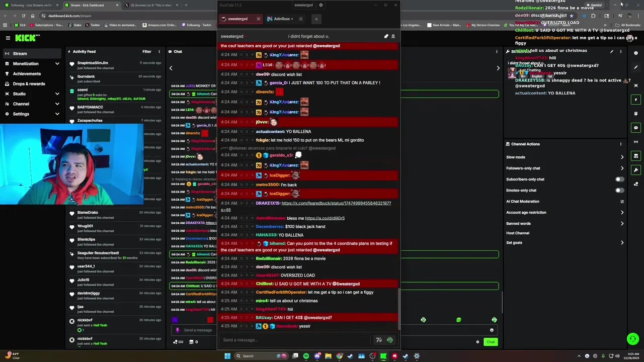Open Stream Info panel three-dot menu
Viewport: 644px width, 362px height.
[x=621, y=51]
